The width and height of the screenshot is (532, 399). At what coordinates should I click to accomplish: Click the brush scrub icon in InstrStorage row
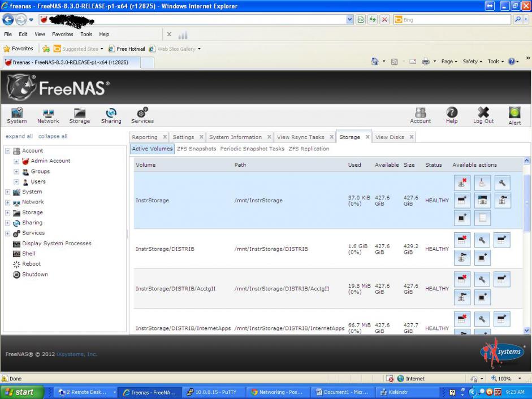(482, 183)
